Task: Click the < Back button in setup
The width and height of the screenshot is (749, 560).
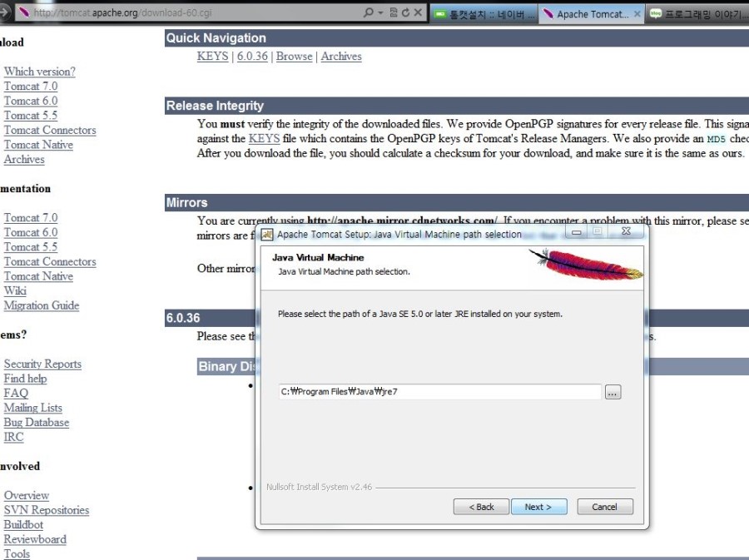Action: coord(481,507)
